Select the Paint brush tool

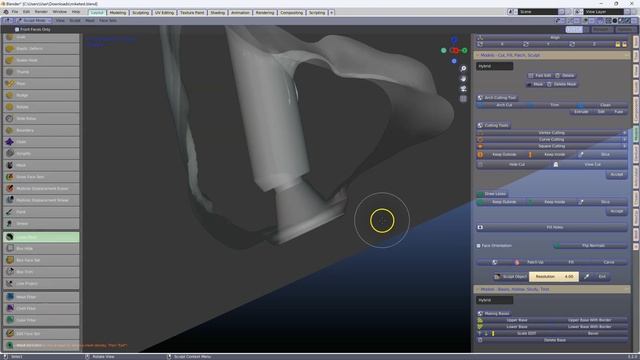coord(41,212)
